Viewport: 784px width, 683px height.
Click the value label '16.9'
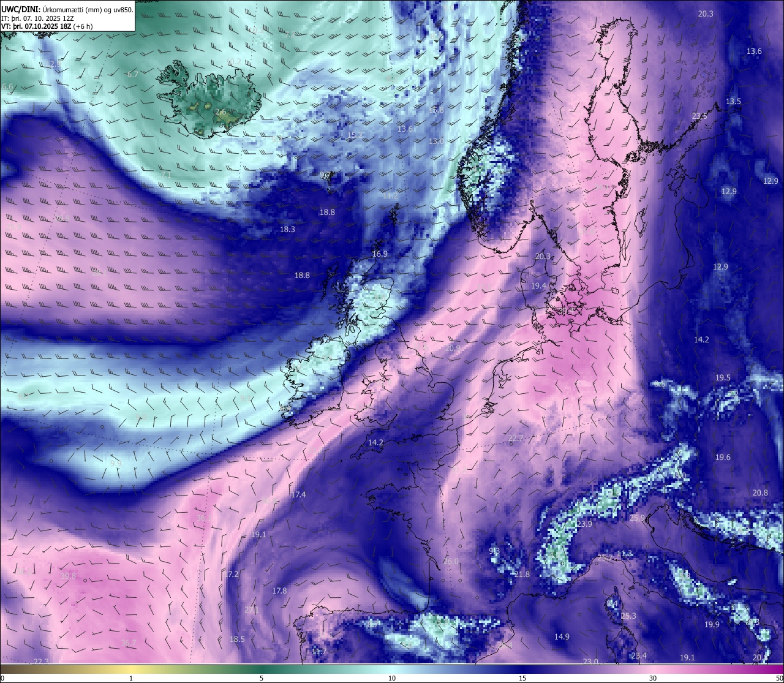click(x=380, y=254)
